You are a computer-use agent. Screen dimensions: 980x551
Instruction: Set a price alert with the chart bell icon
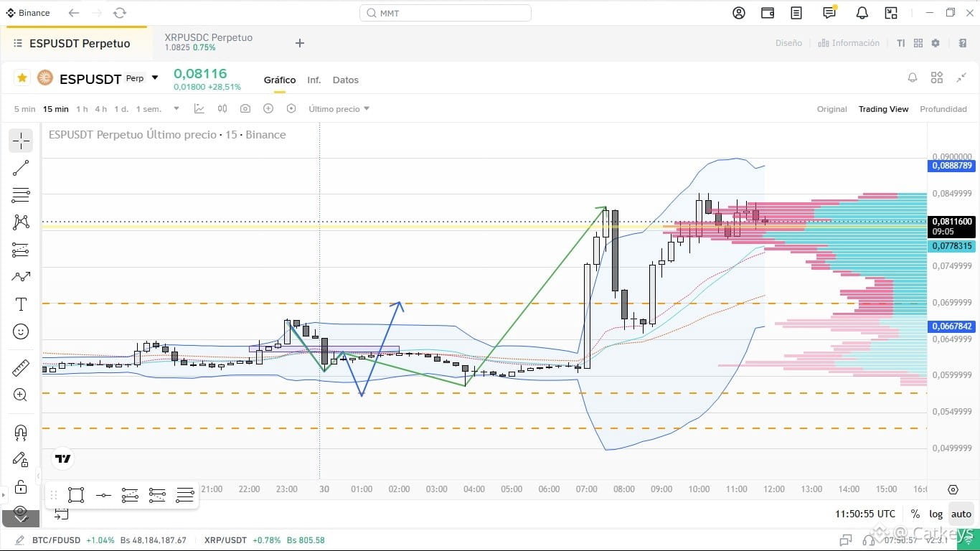[913, 77]
